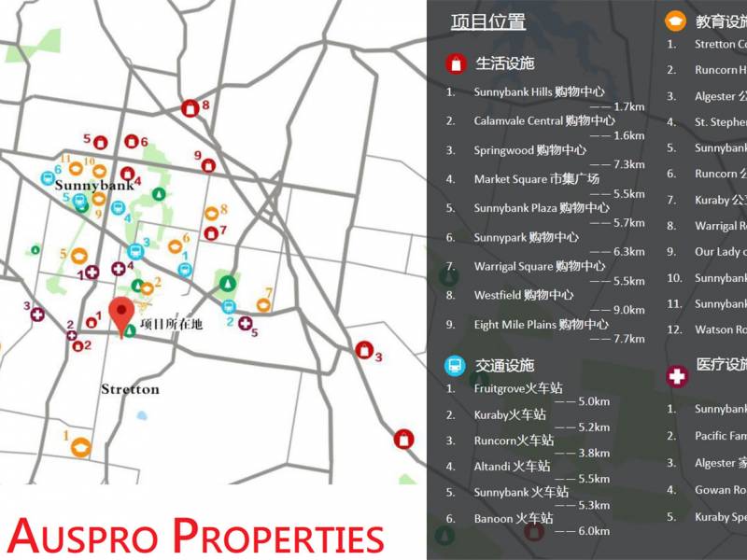This screenshot has height=560, width=747.
Task: Click orange school marker numbered 7
Action: coord(263,304)
